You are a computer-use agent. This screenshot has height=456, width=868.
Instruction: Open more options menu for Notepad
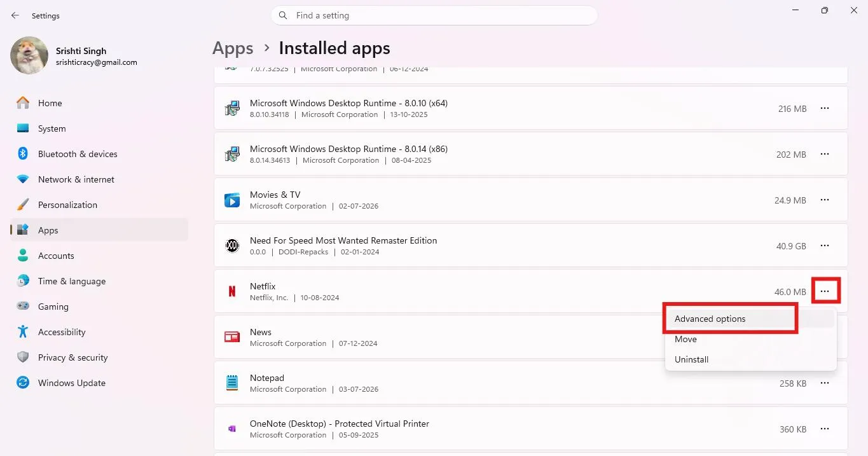(x=825, y=383)
